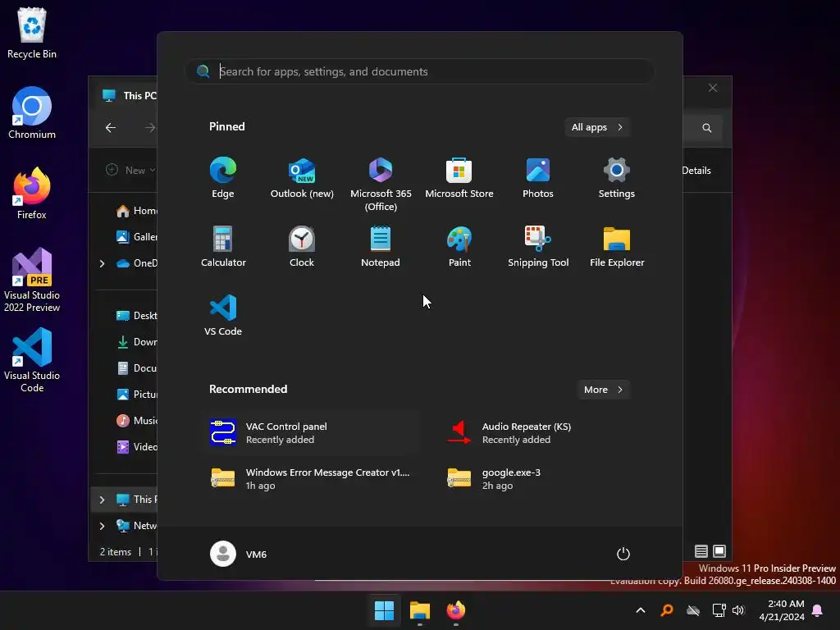The width and height of the screenshot is (840, 630).
Task: Open VM6 user account menu
Action: (239, 554)
